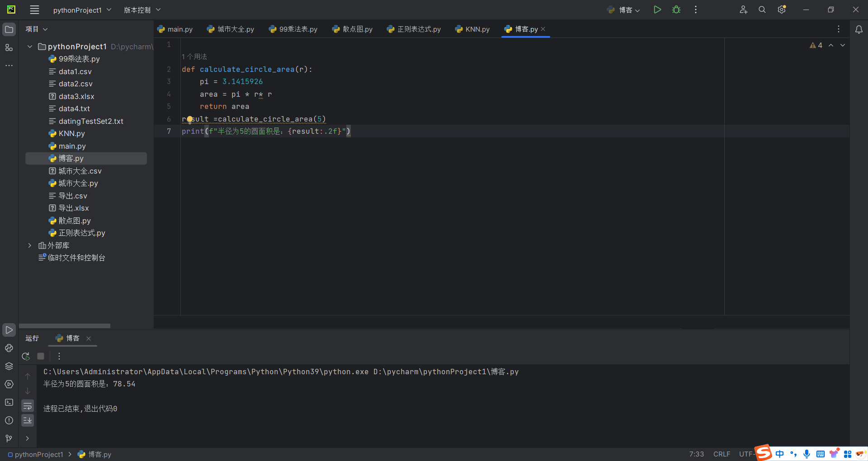Open Sogou soft keyboard icon
The height and width of the screenshot is (461, 868).
(x=821, y=454)
